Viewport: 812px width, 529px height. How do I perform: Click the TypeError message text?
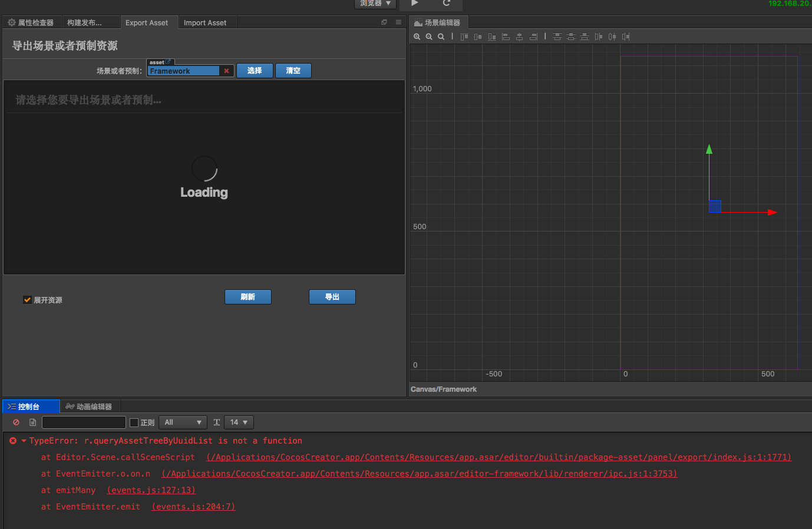pos(166,441)
